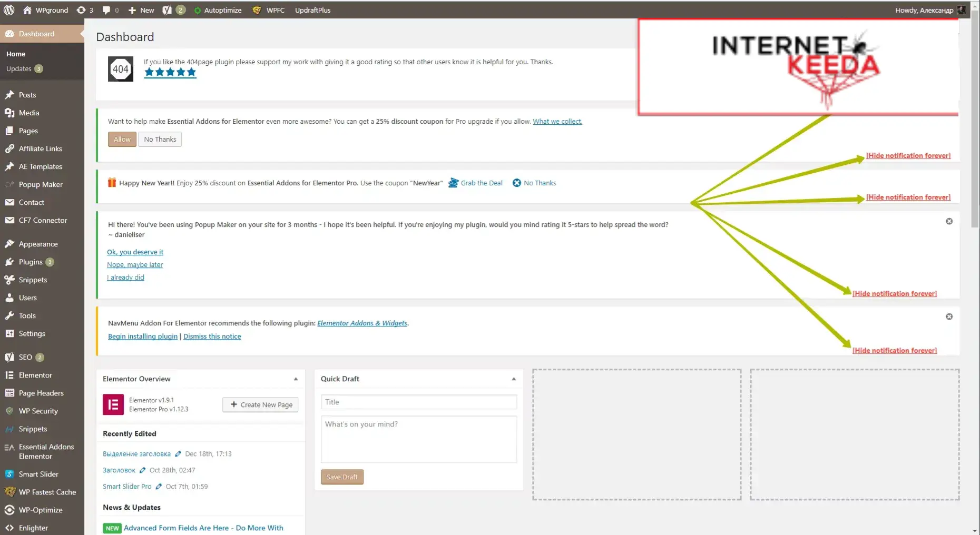The image size is (980, 535).
Task: Focus the Quick Draft Title field
Action: (419, 402)
